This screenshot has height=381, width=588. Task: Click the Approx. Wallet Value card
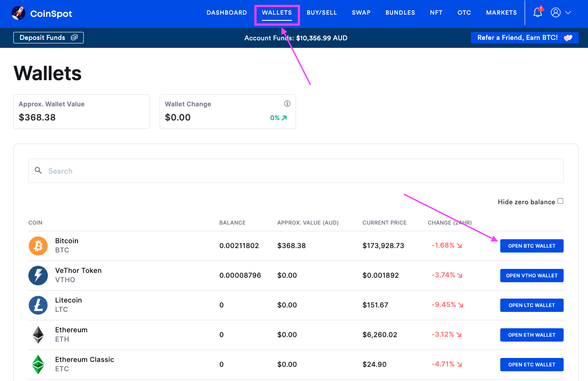tap(82, 112)
